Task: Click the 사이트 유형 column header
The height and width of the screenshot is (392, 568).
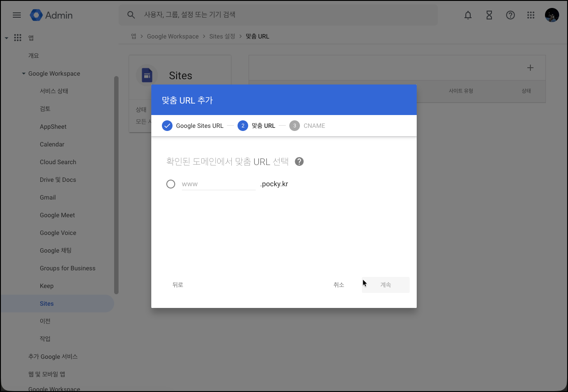Action: (461, 91)
